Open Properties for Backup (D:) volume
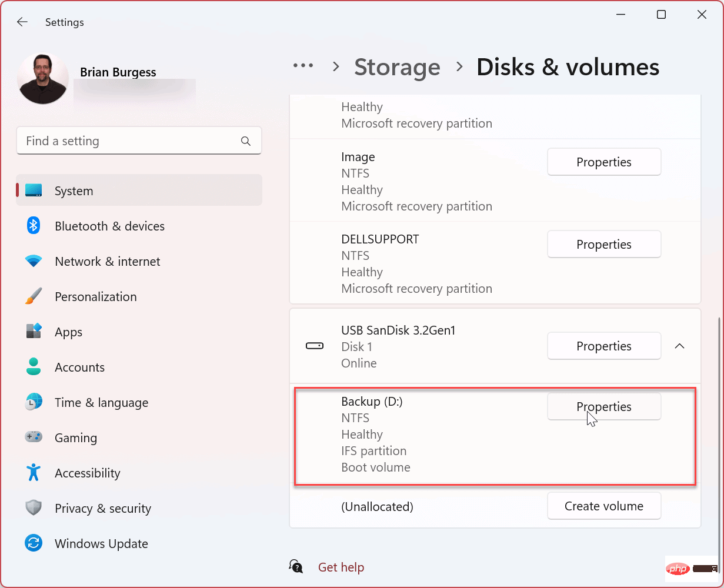The width and height of the screenshot is (724, 588). 604,407
